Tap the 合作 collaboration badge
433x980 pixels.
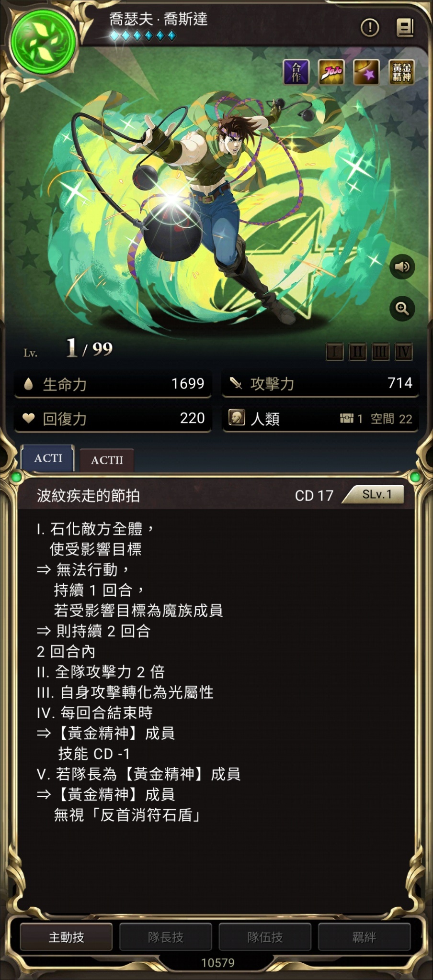(296, 72)
